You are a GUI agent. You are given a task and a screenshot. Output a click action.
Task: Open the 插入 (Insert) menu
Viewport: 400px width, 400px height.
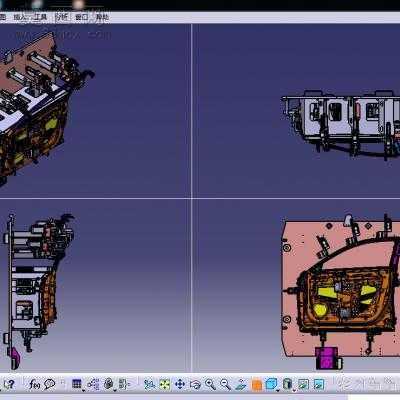point(20,17)
